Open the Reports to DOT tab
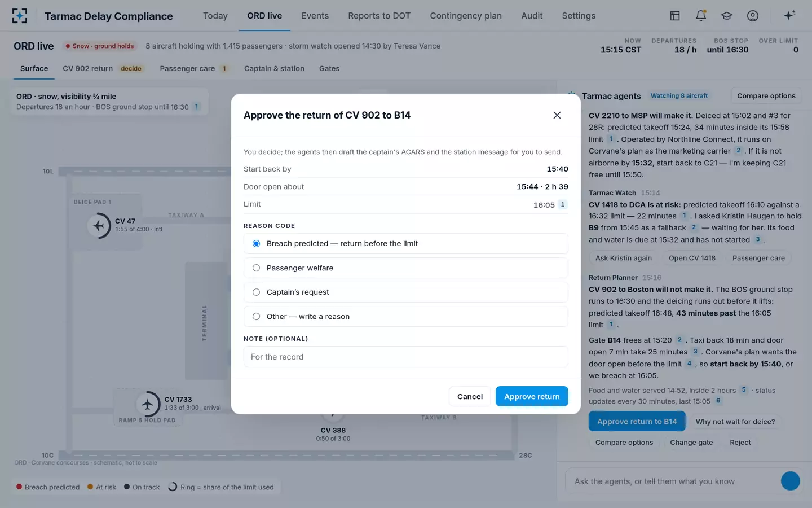Screen dimensions: 812x508 click(x=379, y=16)
